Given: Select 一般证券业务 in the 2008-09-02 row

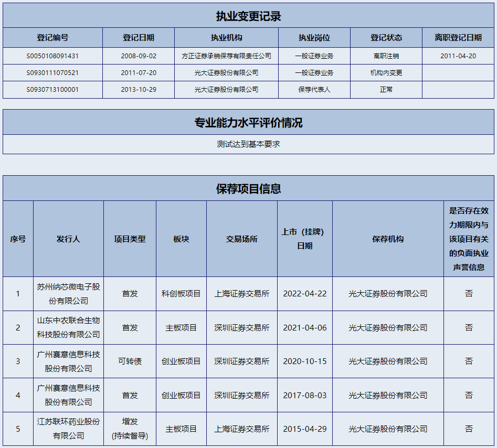Looking at the screenshot, I should pyautogui.click(x=314, y=56).
